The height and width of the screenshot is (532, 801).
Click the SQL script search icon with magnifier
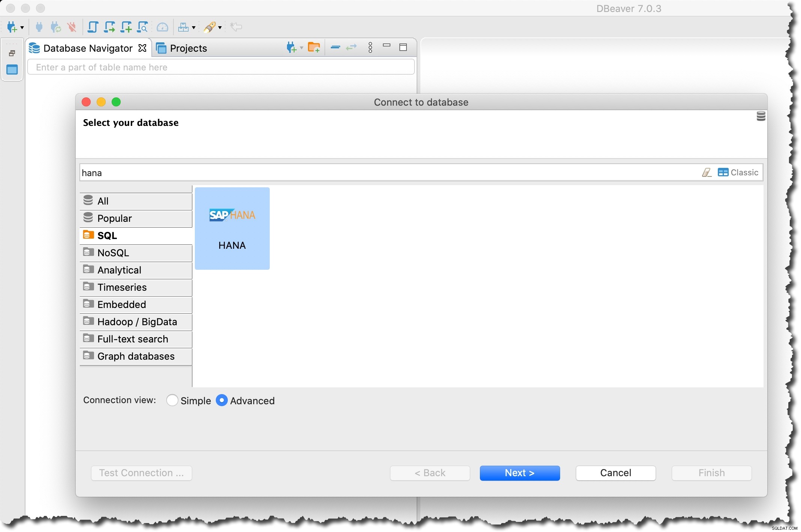click(142, 27)
